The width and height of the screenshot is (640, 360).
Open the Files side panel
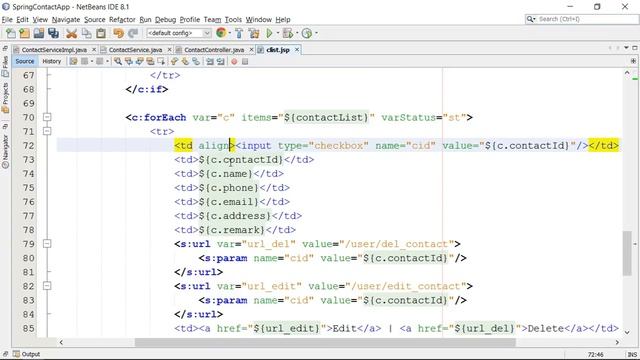(5, 66)
